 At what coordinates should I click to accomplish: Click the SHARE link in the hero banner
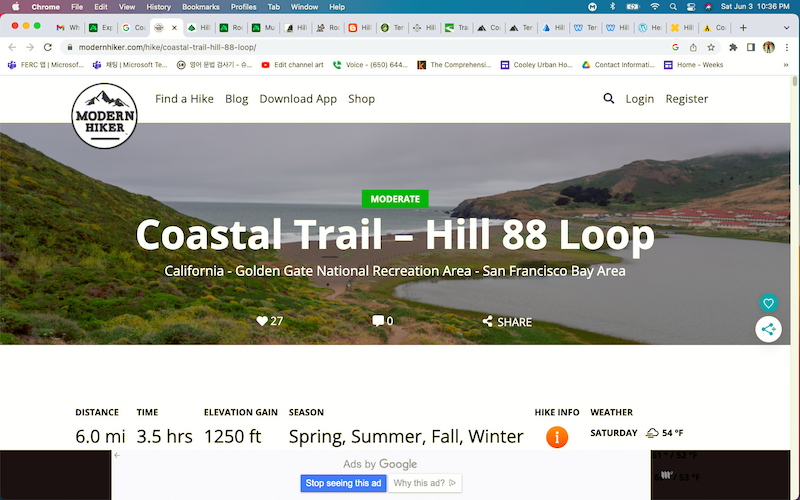click(x=507, y=321)
